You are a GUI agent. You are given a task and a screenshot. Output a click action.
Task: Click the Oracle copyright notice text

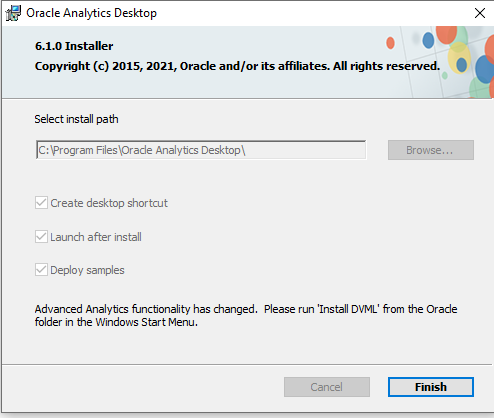coord(237,66)
